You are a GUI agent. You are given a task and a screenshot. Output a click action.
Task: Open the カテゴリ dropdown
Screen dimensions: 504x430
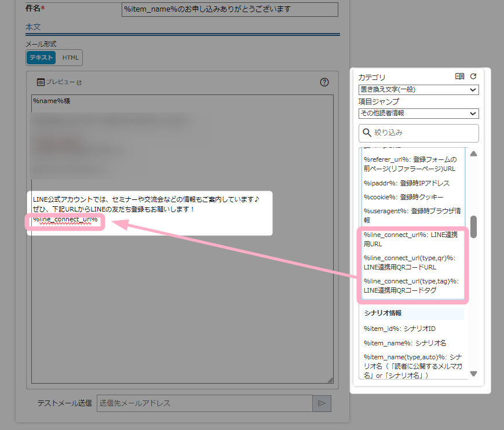(418, 90)
